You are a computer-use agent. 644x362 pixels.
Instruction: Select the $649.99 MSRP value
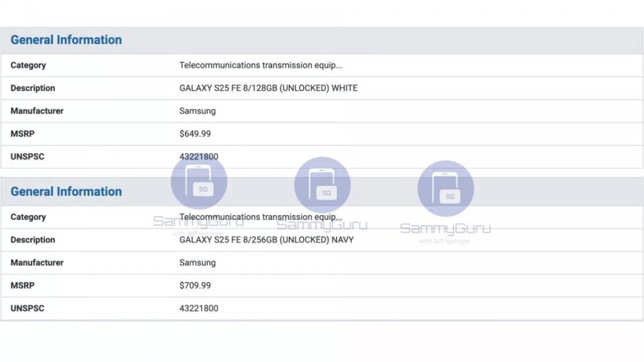tap(195, 134)
